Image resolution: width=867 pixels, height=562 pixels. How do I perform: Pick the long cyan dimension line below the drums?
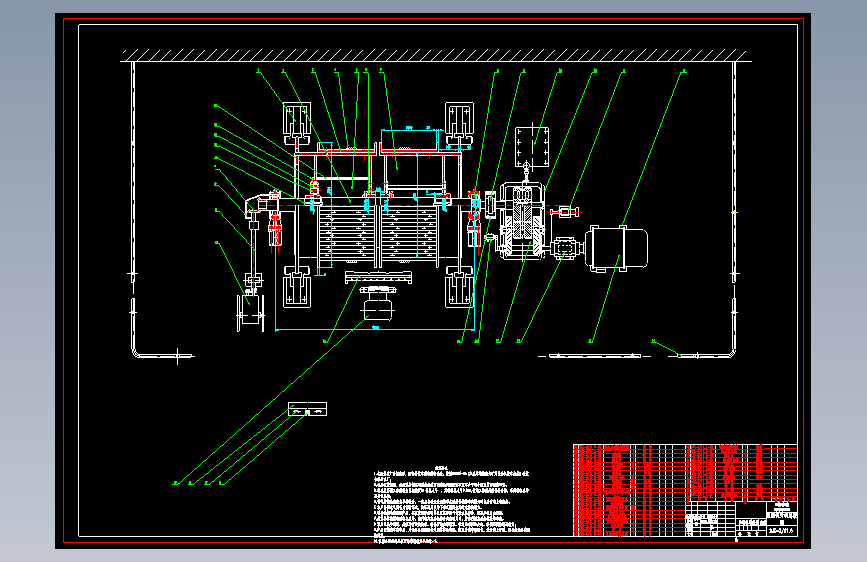click(x=375, y=330)
